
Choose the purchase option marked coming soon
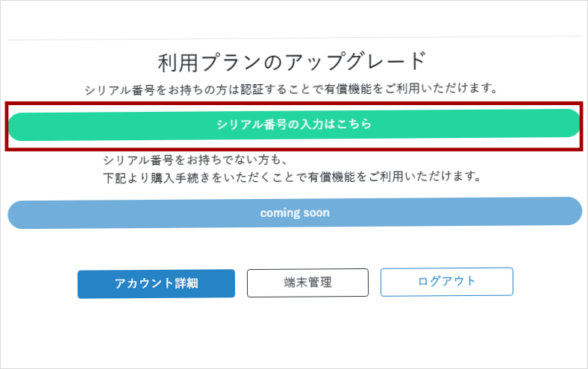click(294, 212)
